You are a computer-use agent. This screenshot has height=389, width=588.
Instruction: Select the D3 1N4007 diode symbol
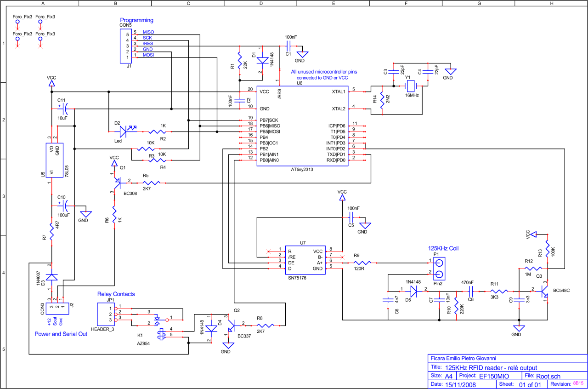pos(52,277)
